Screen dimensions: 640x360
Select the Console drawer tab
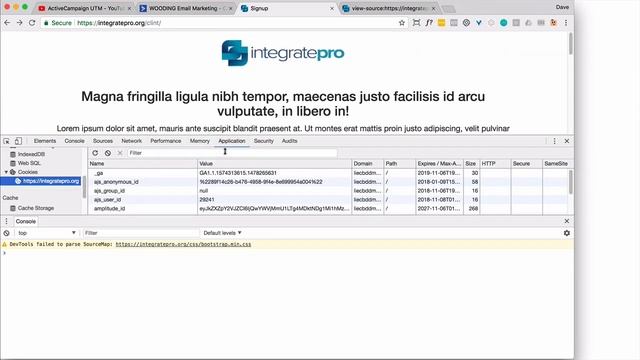coord(26,221)
